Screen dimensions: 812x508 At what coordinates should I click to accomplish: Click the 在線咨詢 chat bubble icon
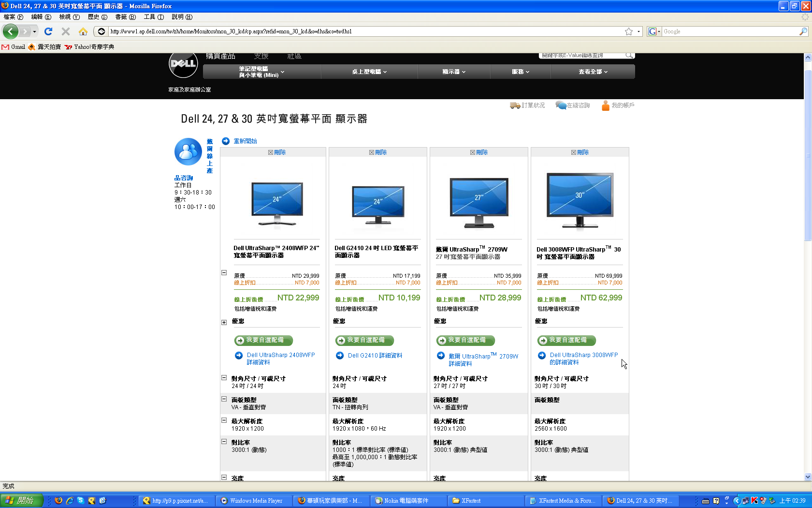(x=561, y=105)
